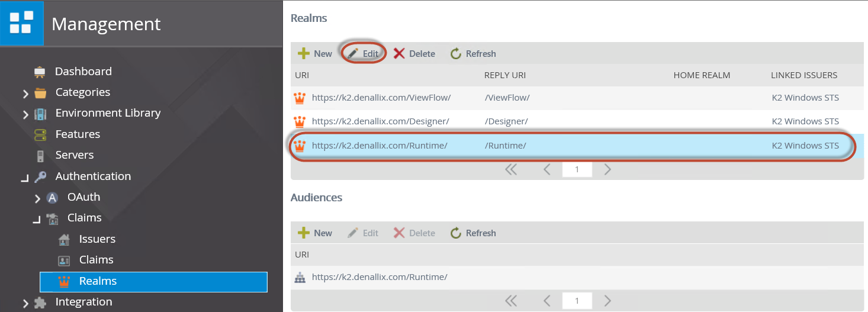
Task: Click the Environment Library icon
Action: click(40, 114)
